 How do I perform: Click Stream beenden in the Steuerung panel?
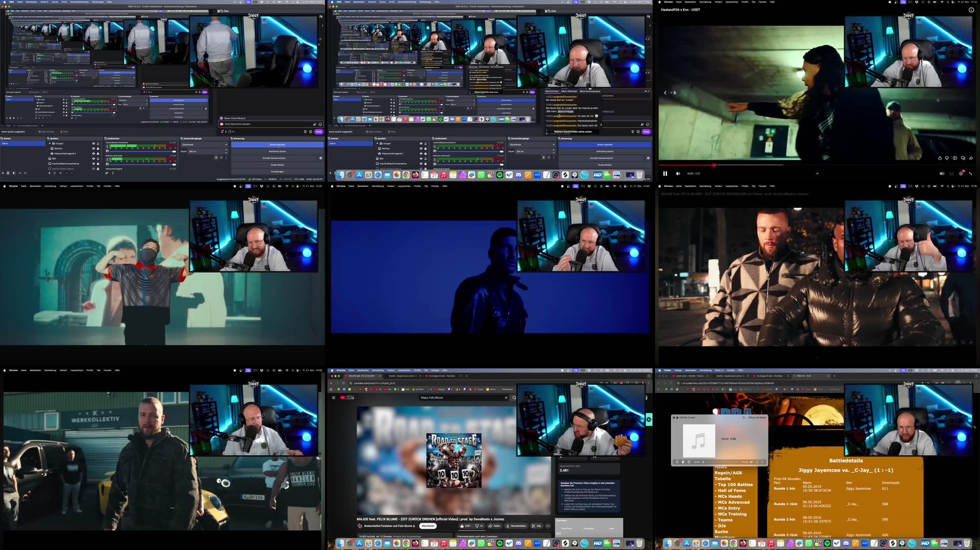(277, 145)
